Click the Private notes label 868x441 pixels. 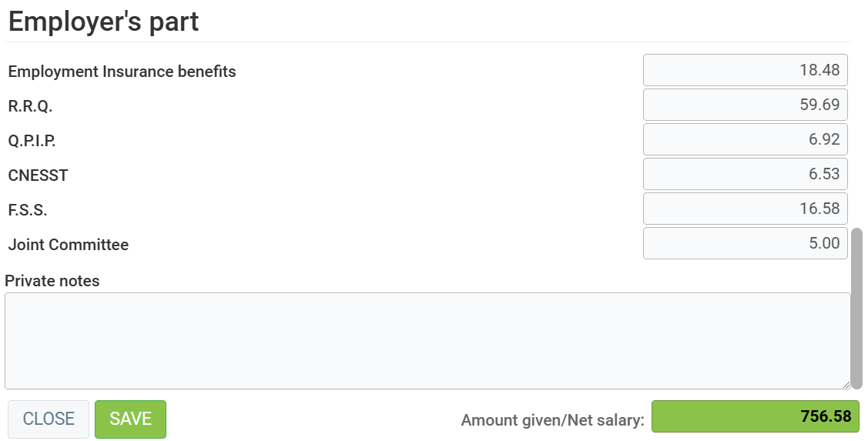coord(52,281)
